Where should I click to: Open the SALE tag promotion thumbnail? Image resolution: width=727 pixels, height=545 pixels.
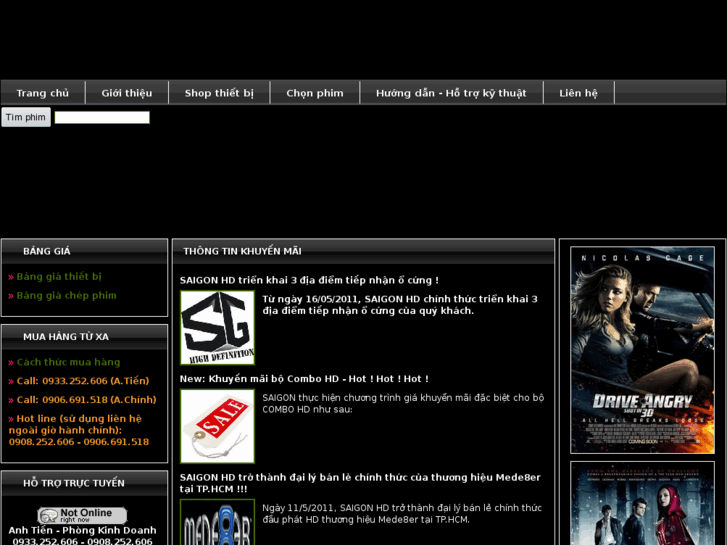point(217,426)
